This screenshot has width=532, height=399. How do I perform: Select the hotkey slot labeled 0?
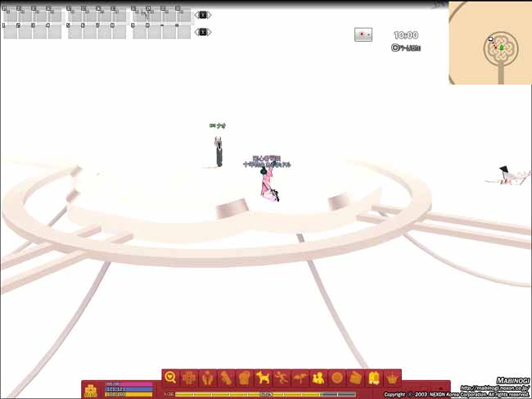point(155,32)
